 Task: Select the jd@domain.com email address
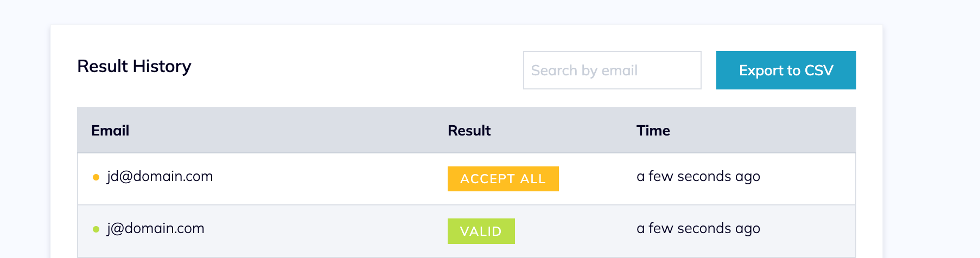tap(160, 177)
